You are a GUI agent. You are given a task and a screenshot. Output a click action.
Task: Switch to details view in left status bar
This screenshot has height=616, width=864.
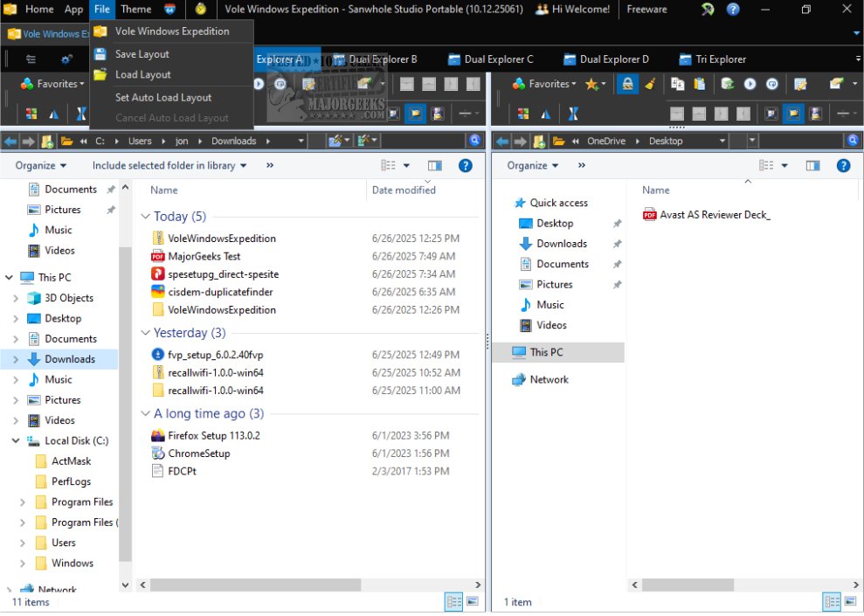click(x=453, y=602)
